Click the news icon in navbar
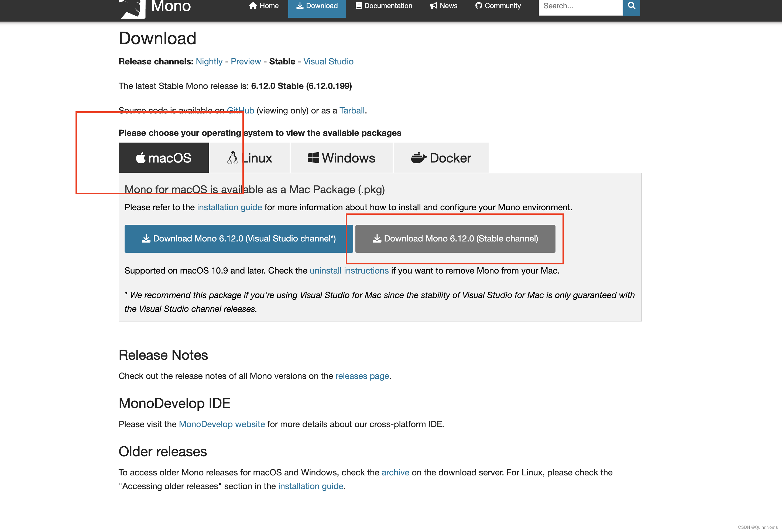The height and width of the screenshot is (532, 782). click(x=433, y=6)
